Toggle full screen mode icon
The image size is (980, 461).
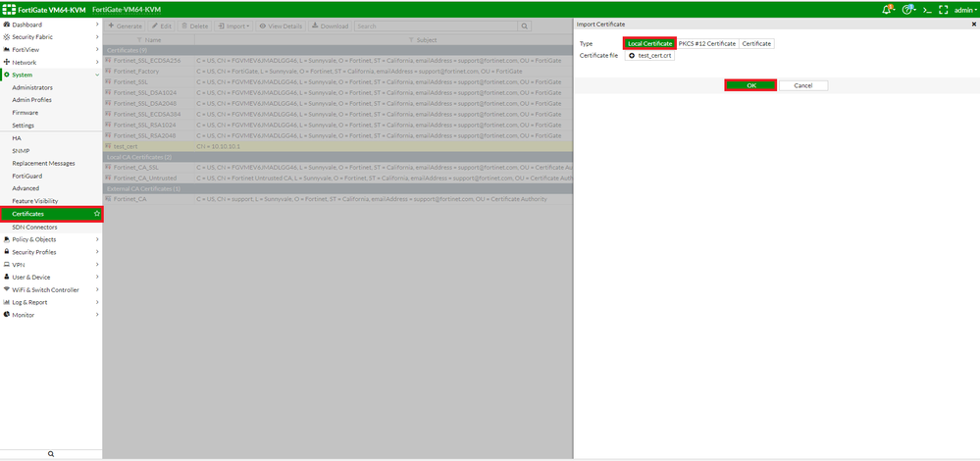click(x=944, y=10)
